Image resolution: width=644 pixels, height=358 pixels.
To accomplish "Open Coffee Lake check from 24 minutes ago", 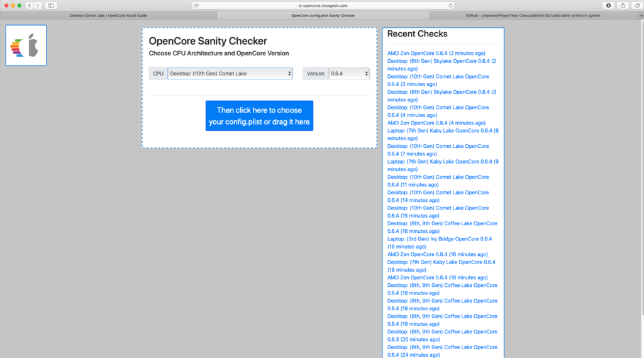I will [x=442, y=351].
